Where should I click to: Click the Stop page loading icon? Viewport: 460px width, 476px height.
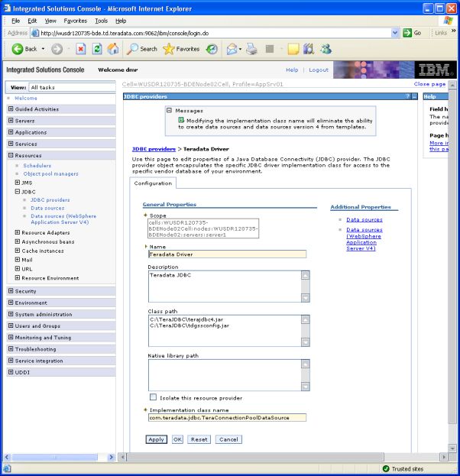pyautogui.click(x=81, y=49)
